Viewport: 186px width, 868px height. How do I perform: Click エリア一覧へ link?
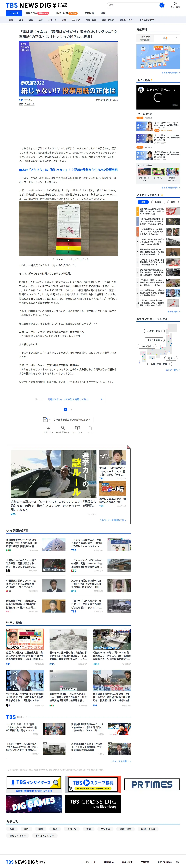(173, 370)
